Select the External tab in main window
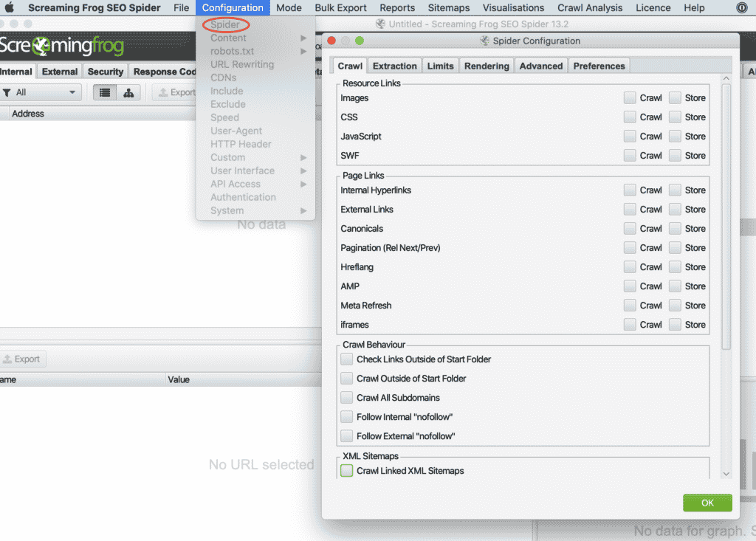The image size is (756, 541). 60,72
